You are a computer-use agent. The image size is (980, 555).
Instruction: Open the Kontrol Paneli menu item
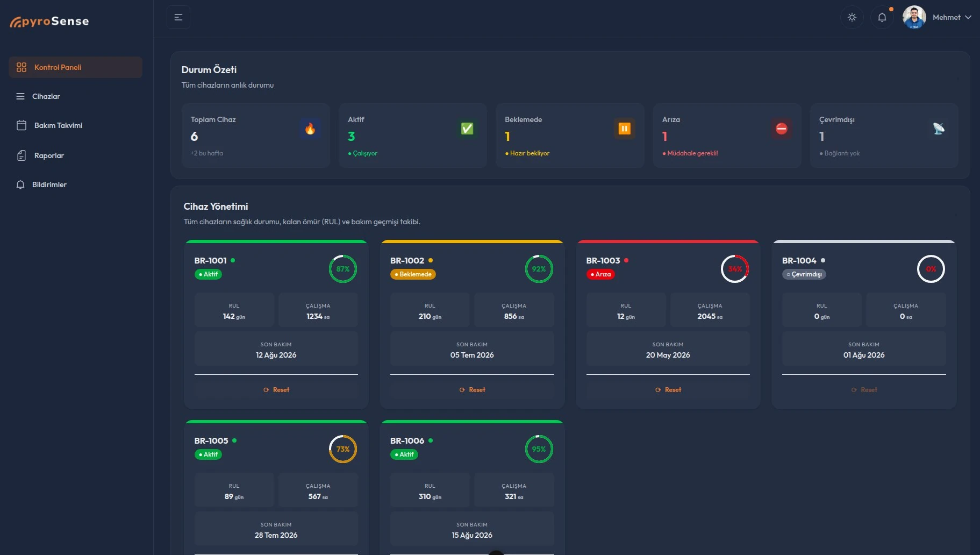[75, 67]
